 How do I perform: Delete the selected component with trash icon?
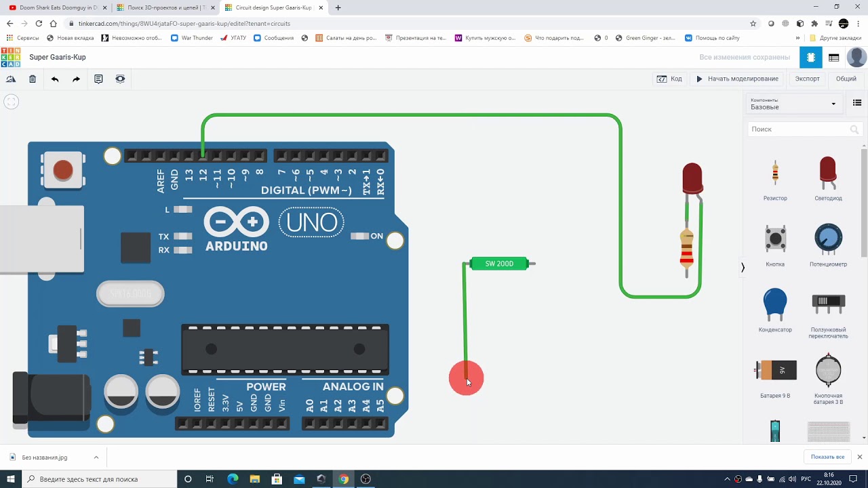tap(33, 79)
